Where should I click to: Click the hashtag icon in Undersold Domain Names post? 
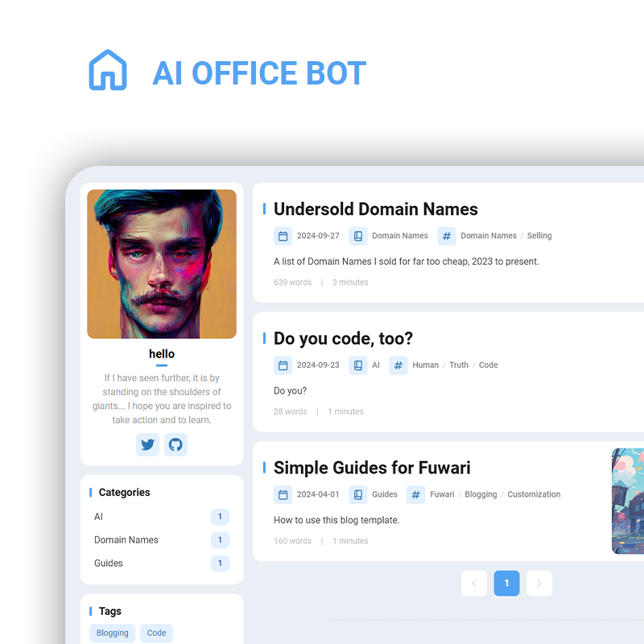click(x=447, y=236)
